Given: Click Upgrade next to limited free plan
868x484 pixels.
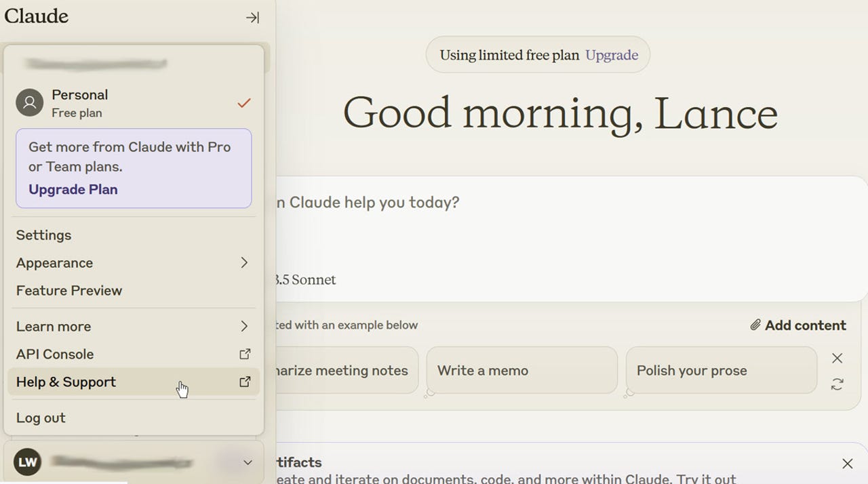Looking at the screenshot, I should coord(611,55).
